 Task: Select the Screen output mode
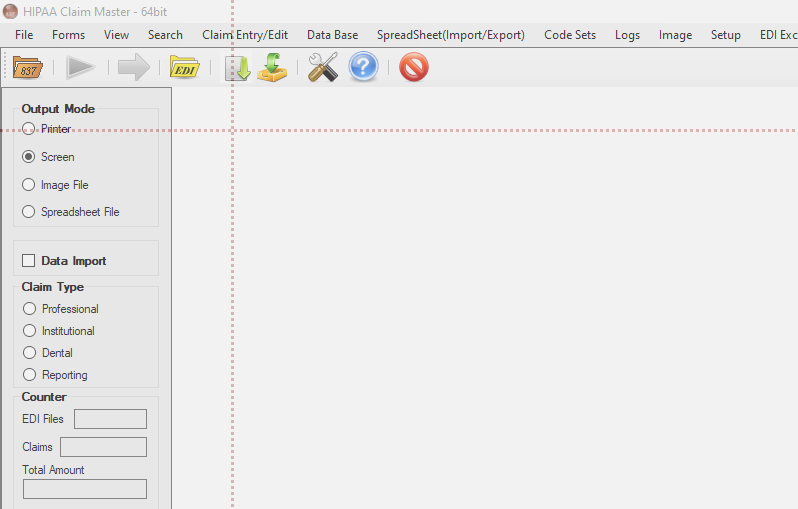click(28, 157)
